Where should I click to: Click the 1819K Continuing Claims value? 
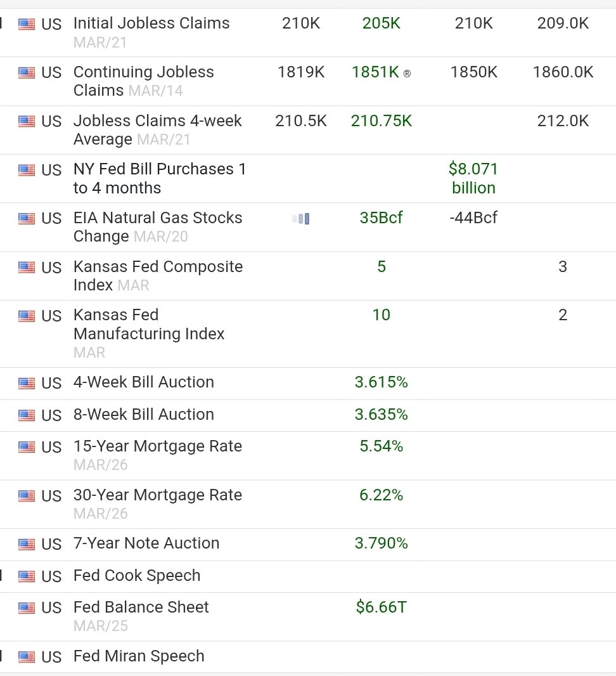click(300, 72)
